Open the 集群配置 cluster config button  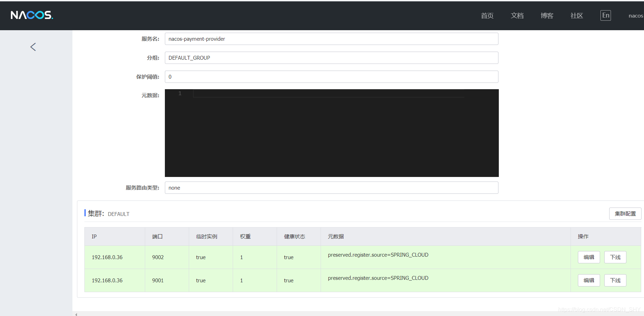coord(625,213)
